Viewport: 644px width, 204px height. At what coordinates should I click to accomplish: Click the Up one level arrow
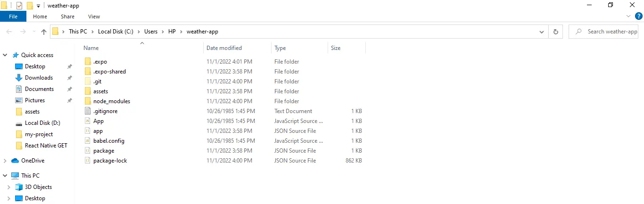tap(44, 32)
